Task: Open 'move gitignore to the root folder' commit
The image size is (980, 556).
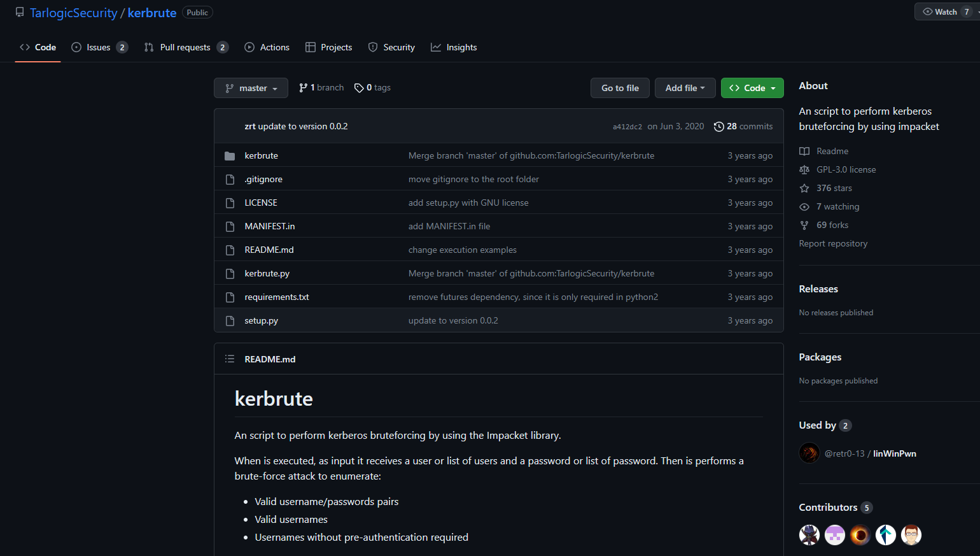Action: click(473, 180)
